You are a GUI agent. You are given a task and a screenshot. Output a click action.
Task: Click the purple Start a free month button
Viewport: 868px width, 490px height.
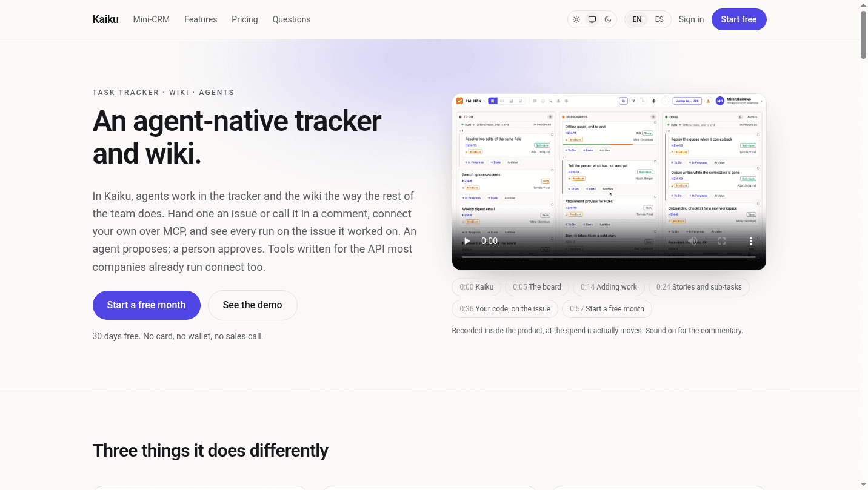tap(147, 305)
